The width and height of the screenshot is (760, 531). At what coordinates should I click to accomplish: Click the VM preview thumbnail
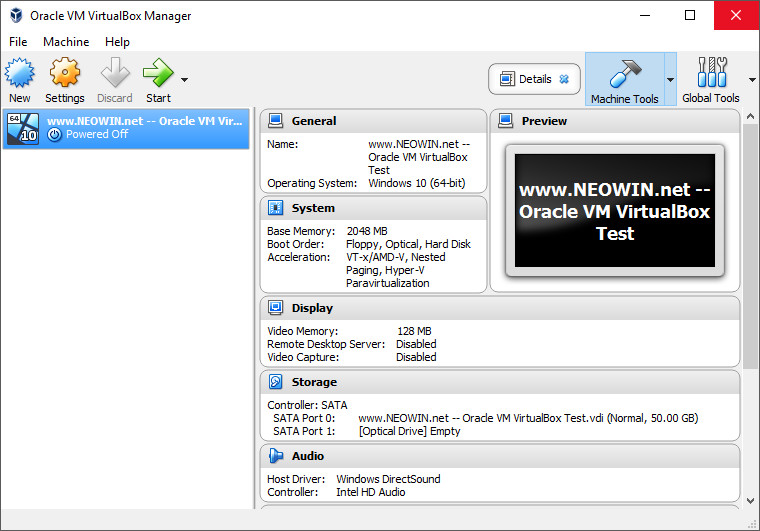(x=615, y=210)
